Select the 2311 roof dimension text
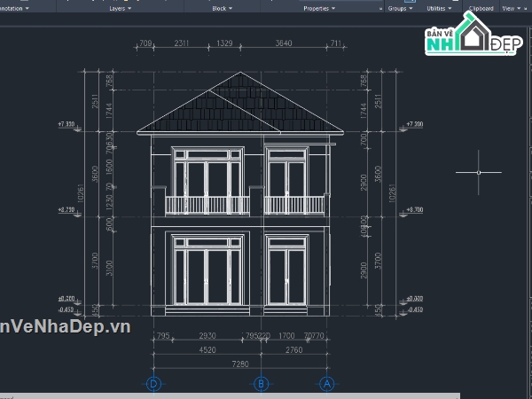532x399 pixels. click(182, 43)
